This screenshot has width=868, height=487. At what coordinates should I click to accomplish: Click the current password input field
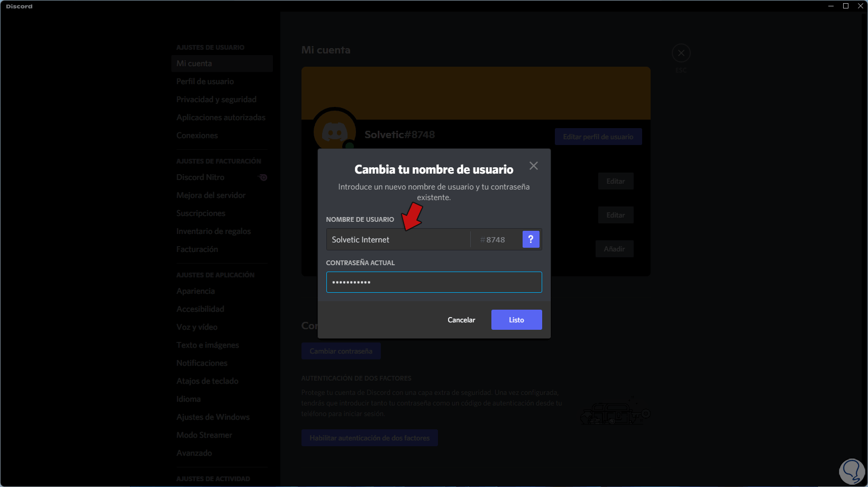(x=434, y=282)
